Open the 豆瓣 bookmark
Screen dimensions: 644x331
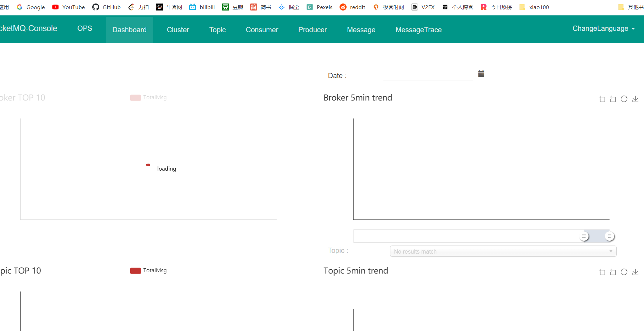coord(233,7)
